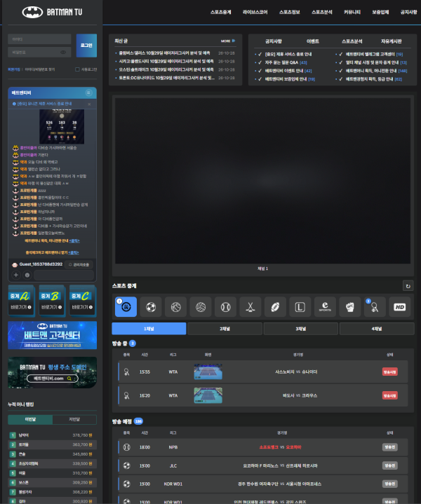
Task: Click the channel 1 video player
Action: [x=262, y=181]
